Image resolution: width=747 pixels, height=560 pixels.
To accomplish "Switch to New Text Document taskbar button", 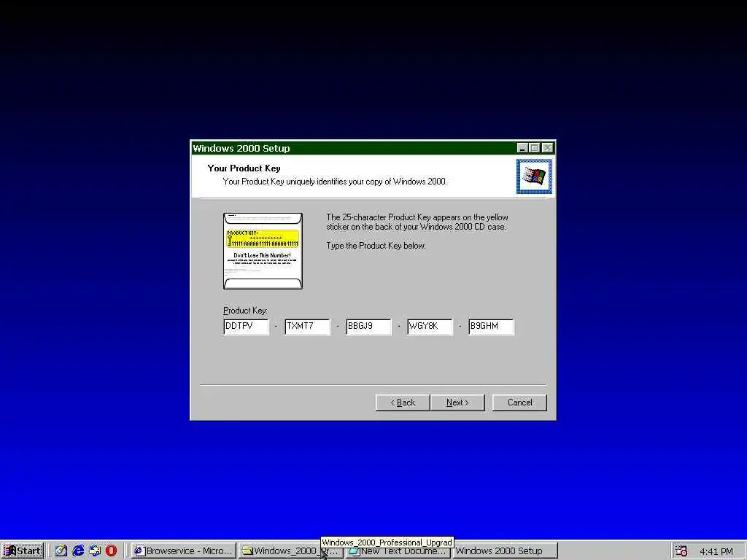I will point(398,551).
